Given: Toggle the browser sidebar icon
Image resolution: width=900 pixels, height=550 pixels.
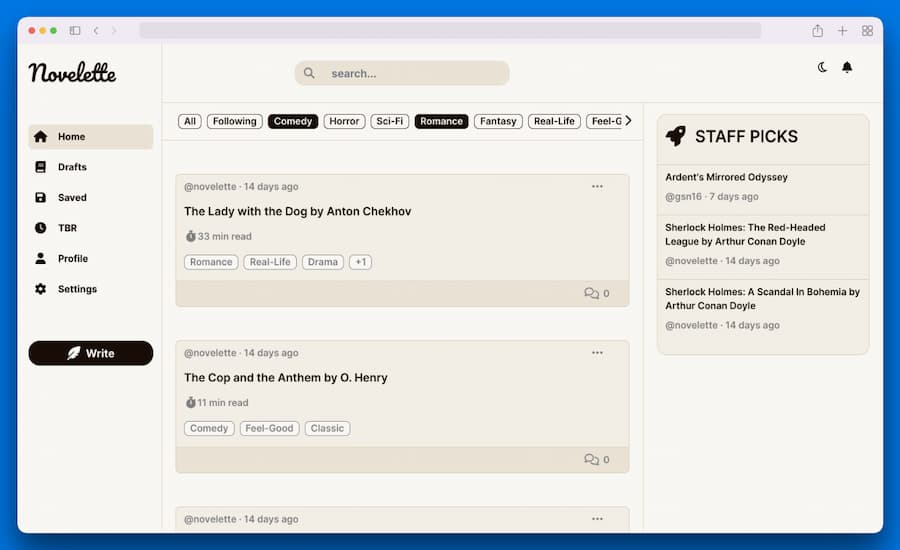Looking at the screenshot, I should (x=75, y=30).
